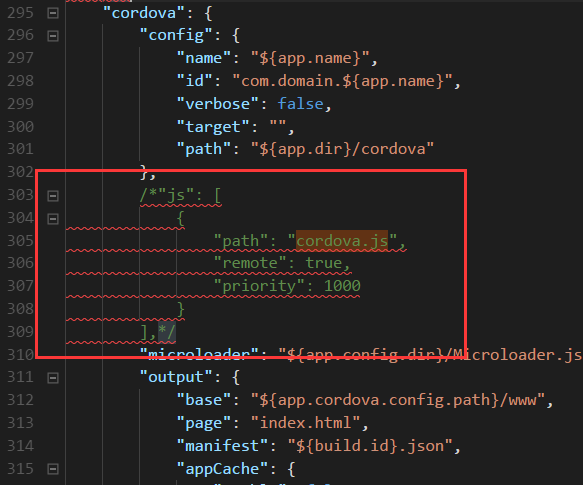Click the commented "priority" key
Viewport: 583px width, 485px height.
click(259, 286)
